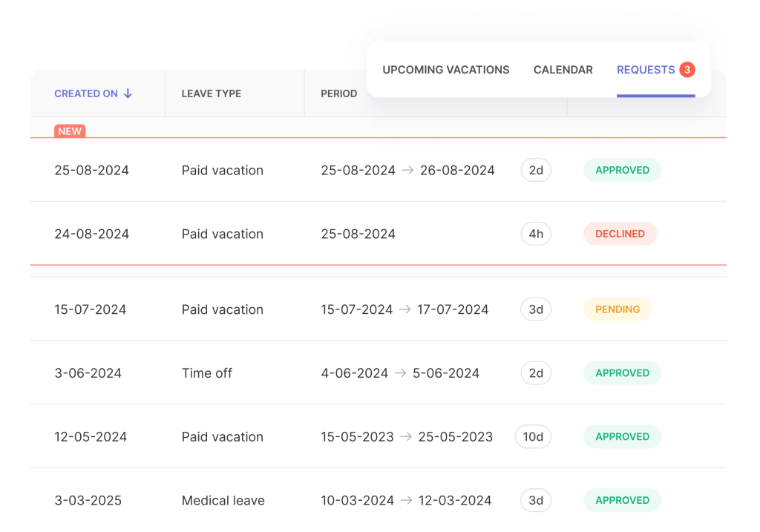Click Paid vacation in the 12-05-2024 row
This screenshot has height=532, width=760.
(x=223, y=437)
